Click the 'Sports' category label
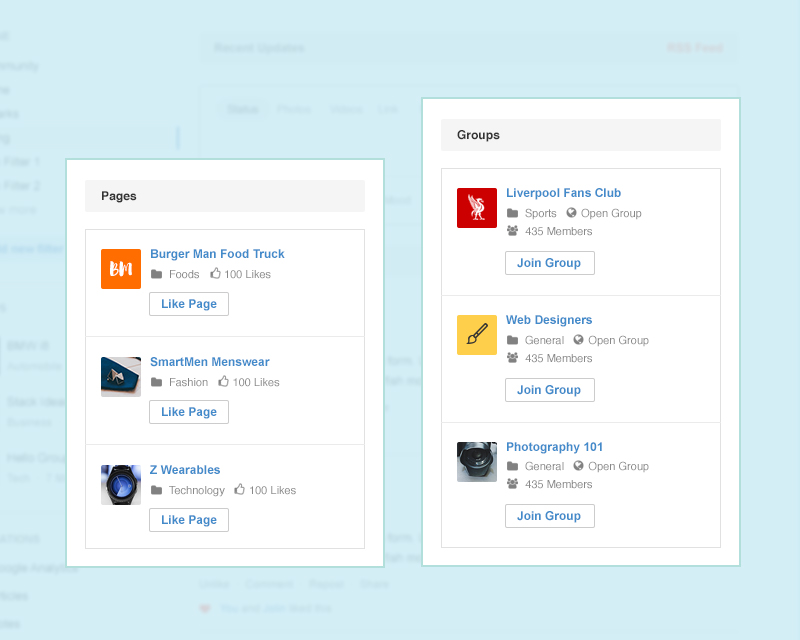800x640 pixels. click(541, 213)
